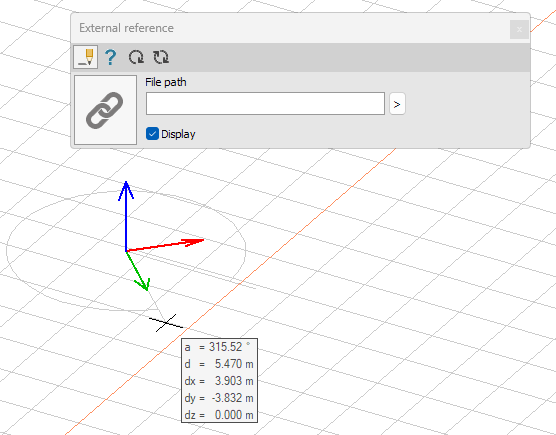Click the External reference title text

point(126,28)
